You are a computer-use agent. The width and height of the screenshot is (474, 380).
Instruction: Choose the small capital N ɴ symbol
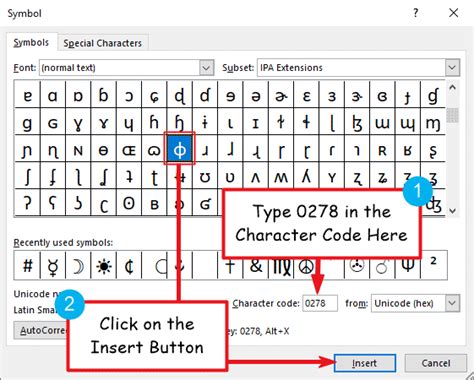coord(78,150)
